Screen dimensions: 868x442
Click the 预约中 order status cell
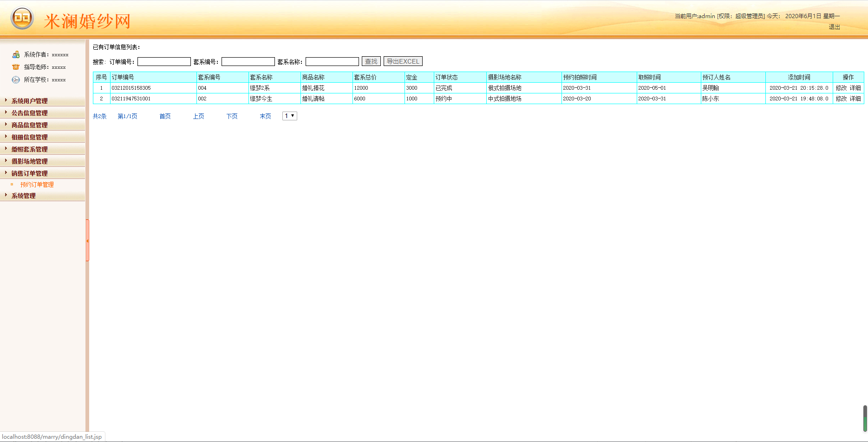460,99
